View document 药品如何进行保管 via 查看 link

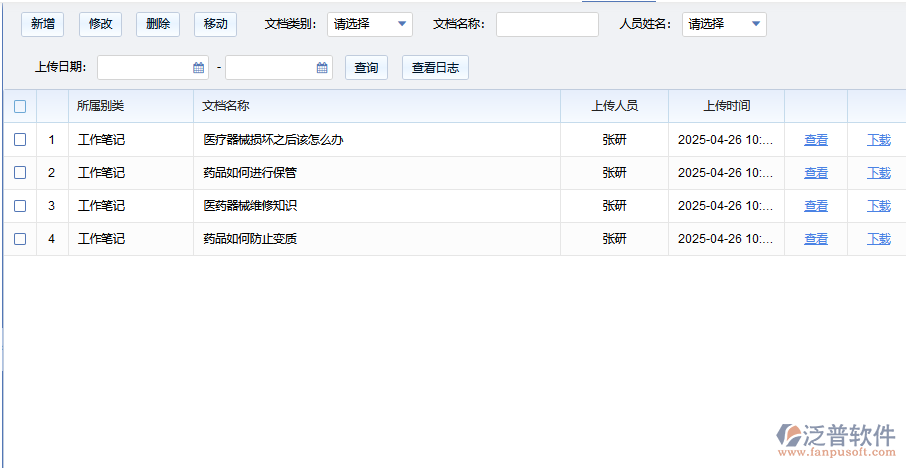(x=816, y=173)
